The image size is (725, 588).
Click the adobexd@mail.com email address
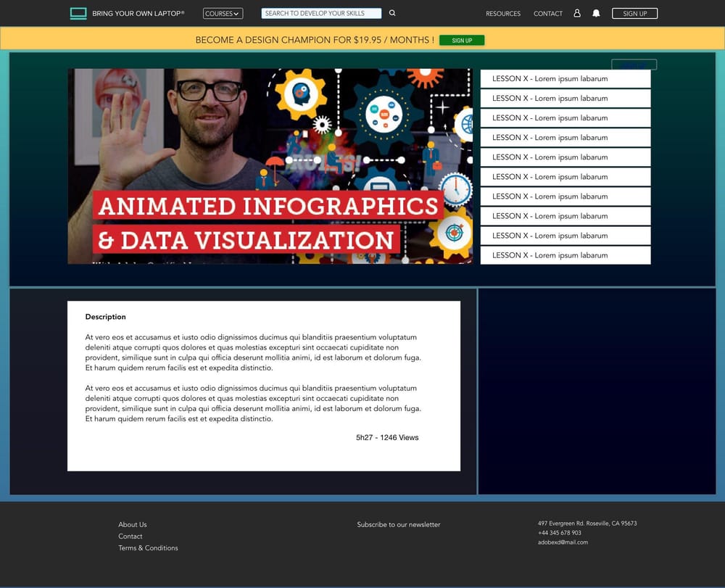tap(563, 542)
